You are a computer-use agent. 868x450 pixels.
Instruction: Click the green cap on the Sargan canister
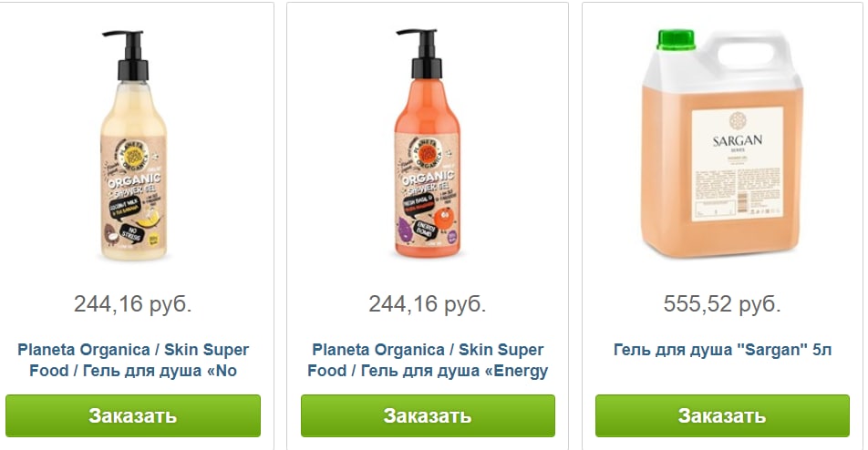click(676, 40)
